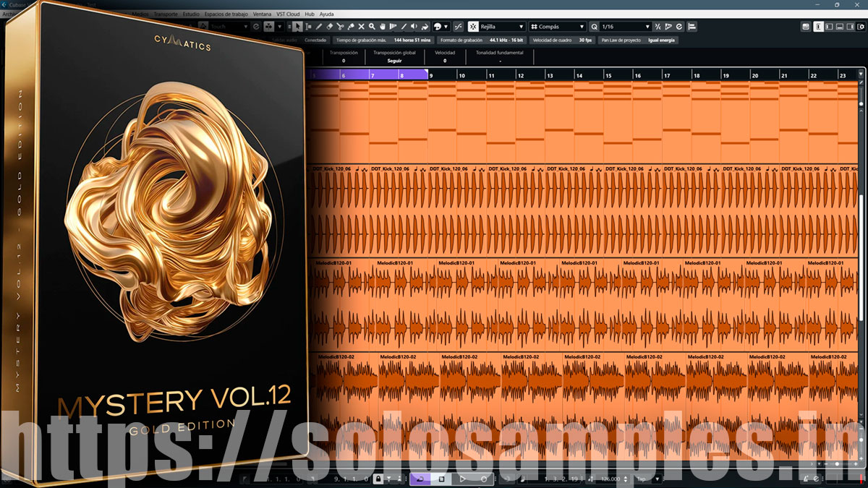This screenshot has height=488, width=868.
Task: Select the Line tool
Action: point(404,26)
